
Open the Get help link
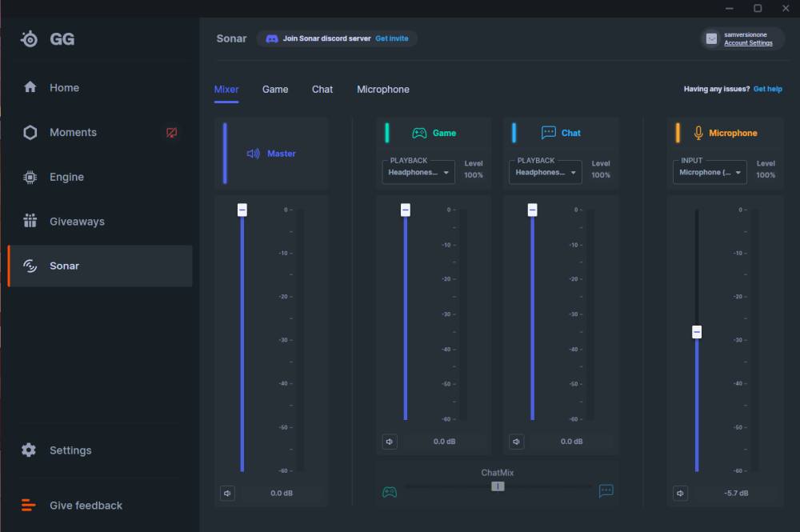767,89
